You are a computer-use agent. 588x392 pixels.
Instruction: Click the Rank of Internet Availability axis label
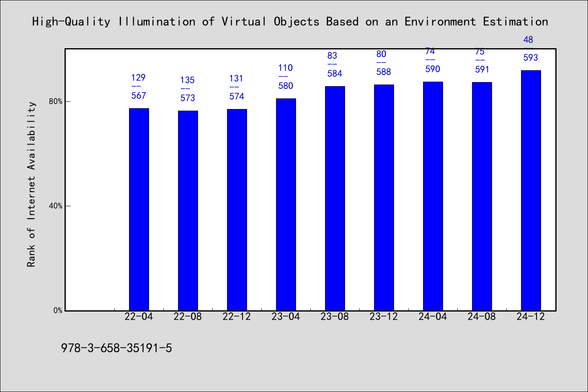(x=31, y=184)
